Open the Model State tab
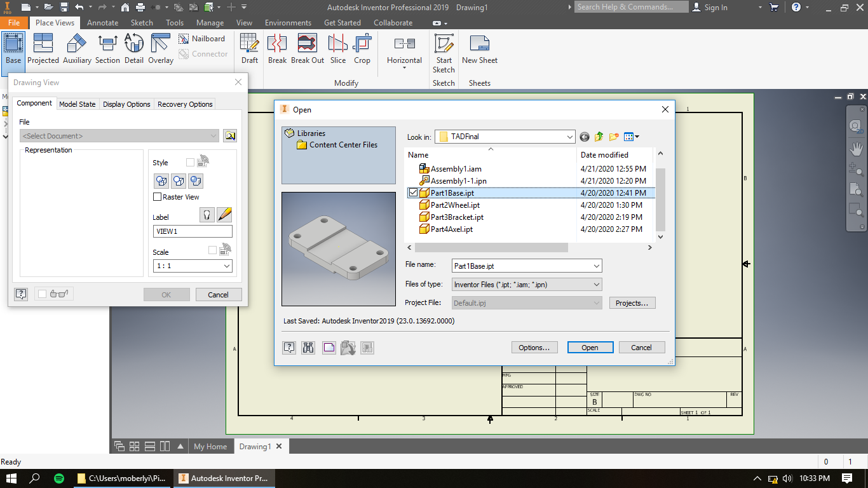 coord(78,104)
